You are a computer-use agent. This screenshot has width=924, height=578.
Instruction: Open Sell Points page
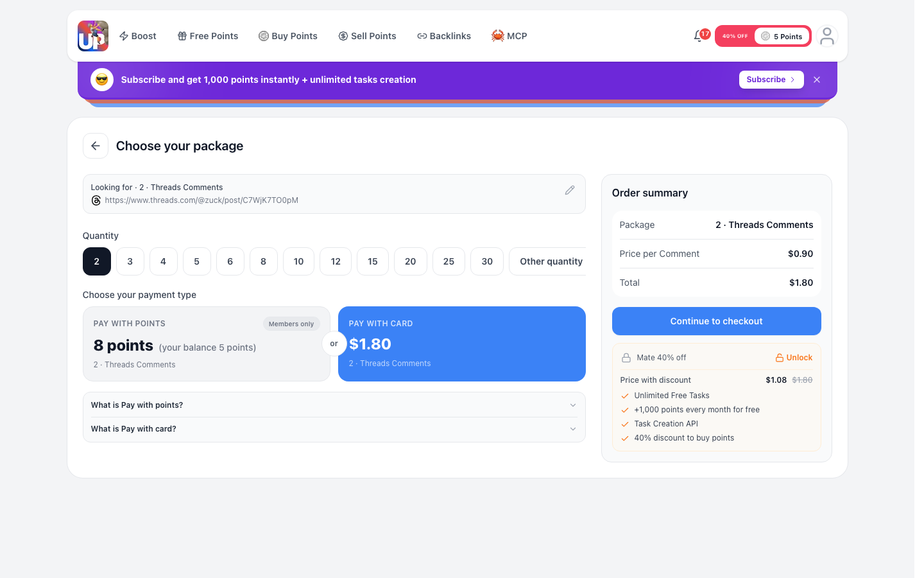(368, 36)
